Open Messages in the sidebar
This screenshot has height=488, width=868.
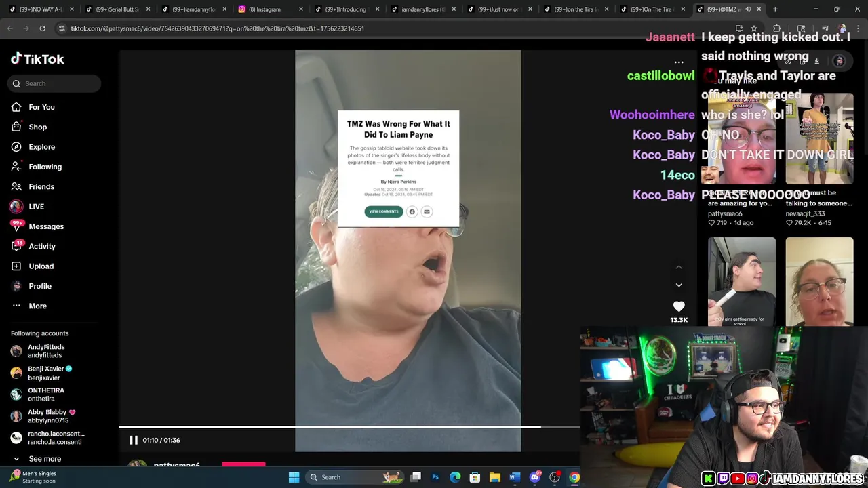46,226
